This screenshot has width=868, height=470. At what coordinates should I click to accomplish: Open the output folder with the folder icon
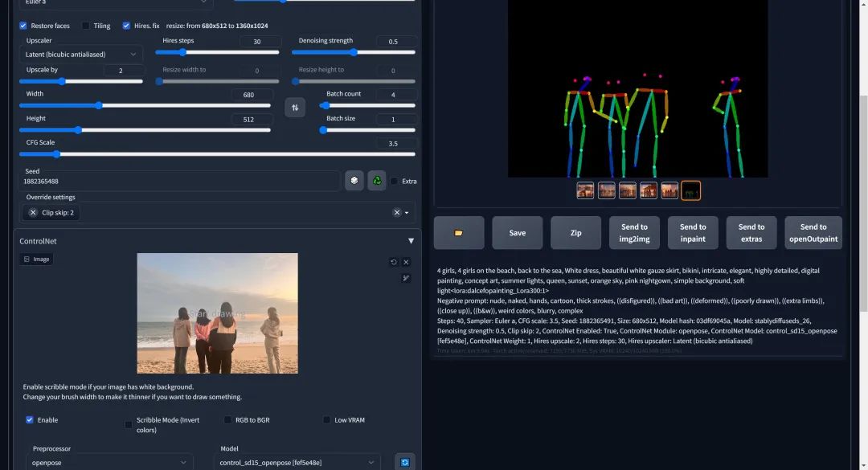pos(459,233)
